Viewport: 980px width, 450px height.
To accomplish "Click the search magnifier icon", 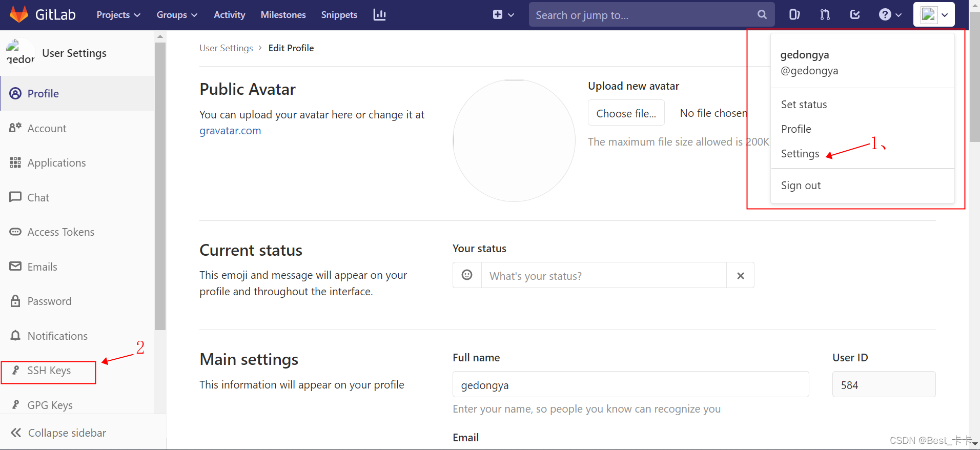I will tap(762, 15).
